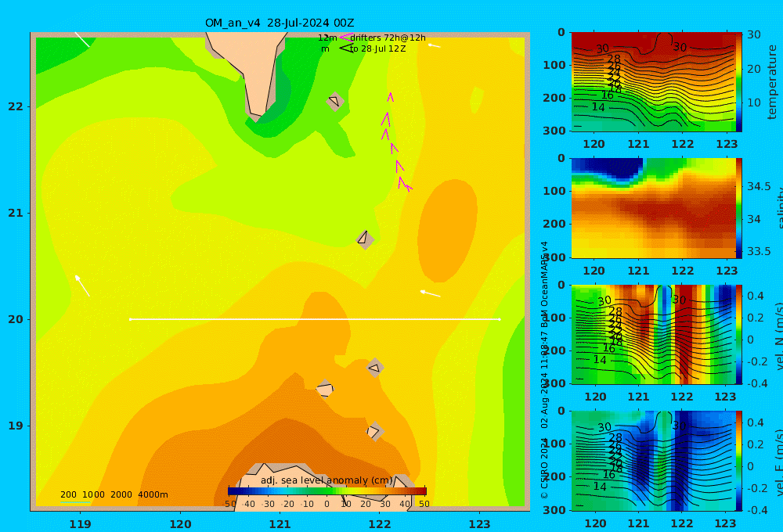This screenshot has height=532, width=783.
Task: Click the 0.4 tick on vel. N colorbar
Action: point(756,296)
